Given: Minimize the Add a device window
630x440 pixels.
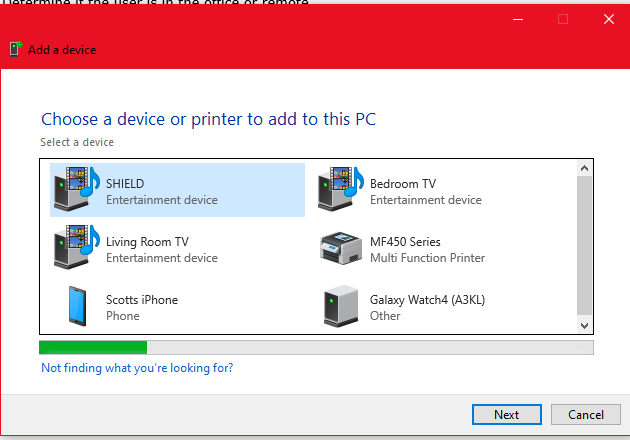Looking at the screenshot, I should (518, 19).
